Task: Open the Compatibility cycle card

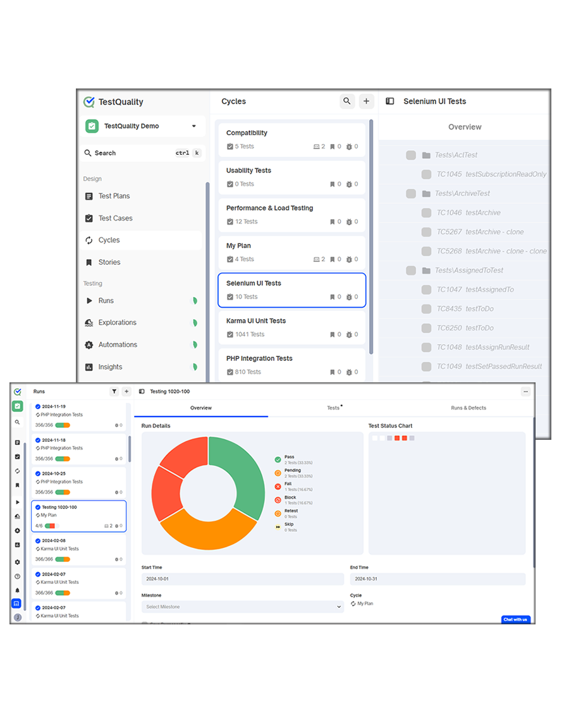Action: [291, 140]
